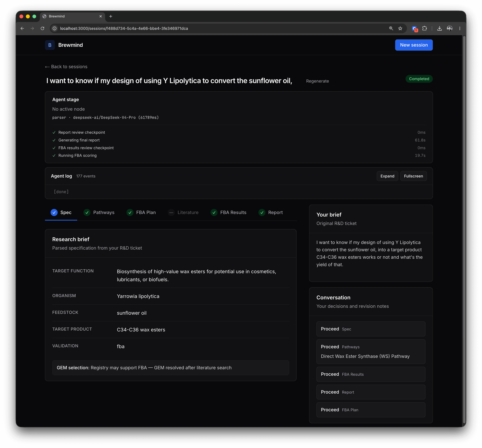
Task: Click the browser forward arrow
Action: pyautogui.click(x=32, y=28)
